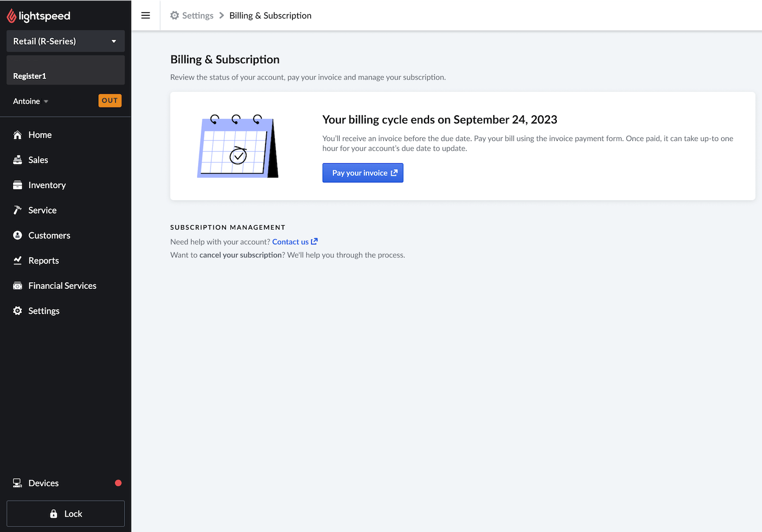Select the Sales icon in the sidebar
The height and width of the screenshot is (532, 762).
tap(17, 159)
